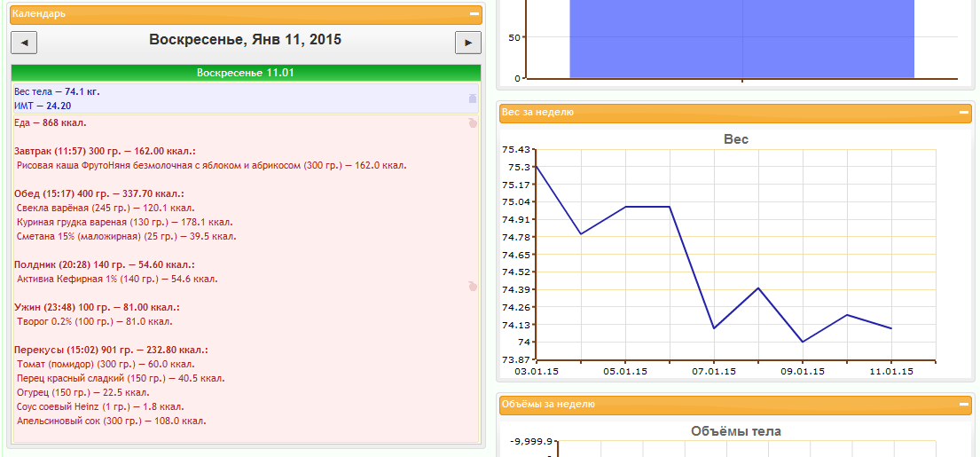Click the Календарь panel title bar
980x457 pixels.
click(x=246, y=13)
